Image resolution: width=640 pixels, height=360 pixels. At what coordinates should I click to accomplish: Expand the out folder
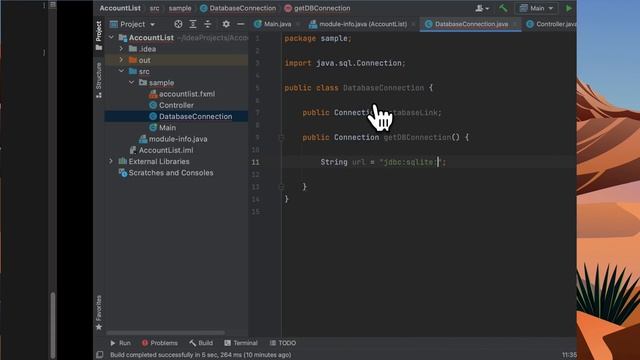pyautogui.click(x=121, y=60)
